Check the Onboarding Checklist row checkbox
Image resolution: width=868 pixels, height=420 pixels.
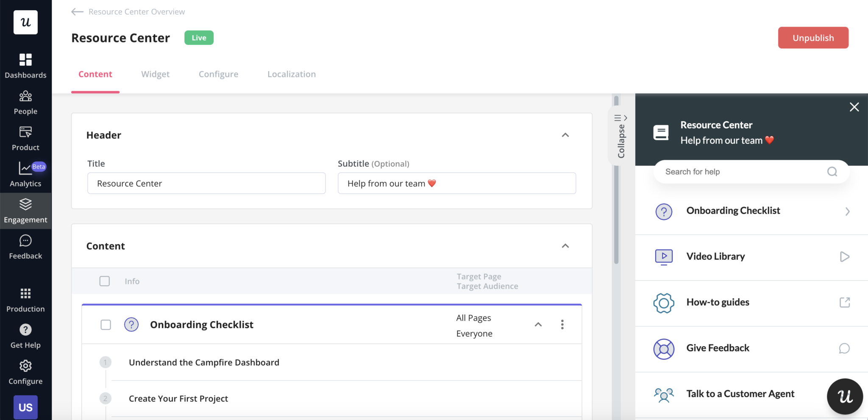click(x=105, y=325)
